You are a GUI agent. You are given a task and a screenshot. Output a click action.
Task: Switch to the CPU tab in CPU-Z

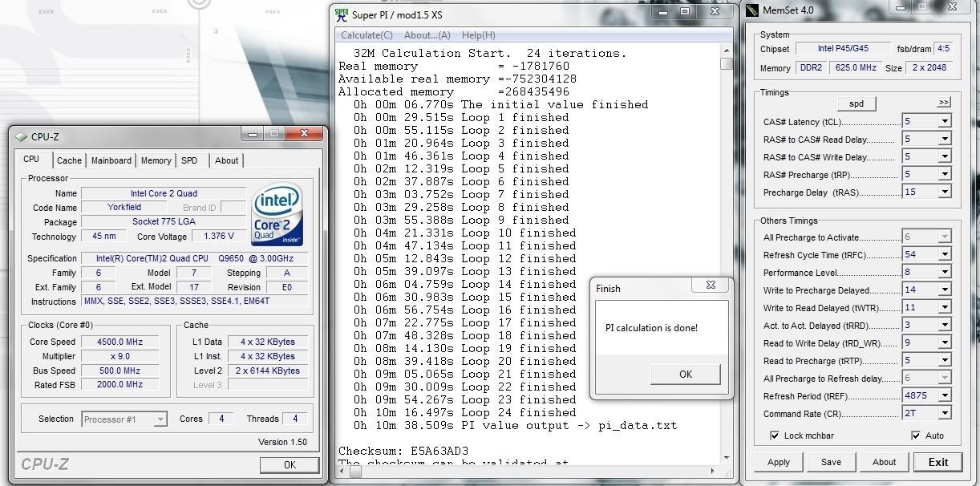[32, 160]
